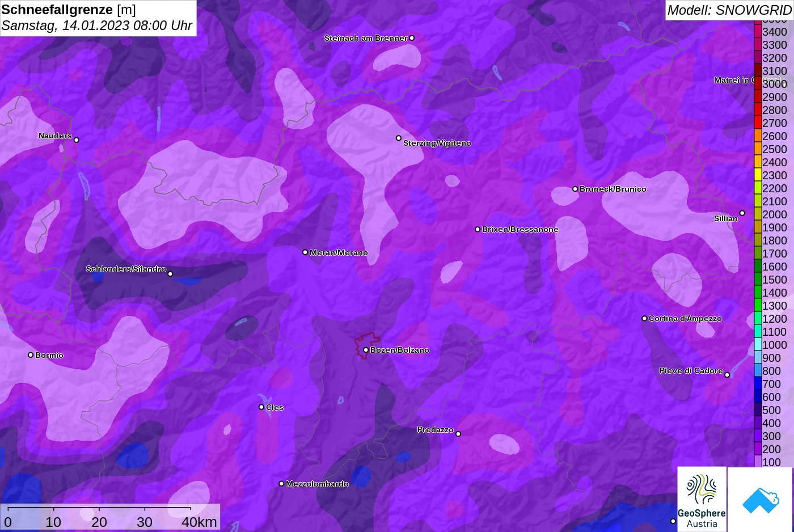Click the Modell: SNOWGRID label
Screen dimensions: 794x532
[x=729, y=10]
